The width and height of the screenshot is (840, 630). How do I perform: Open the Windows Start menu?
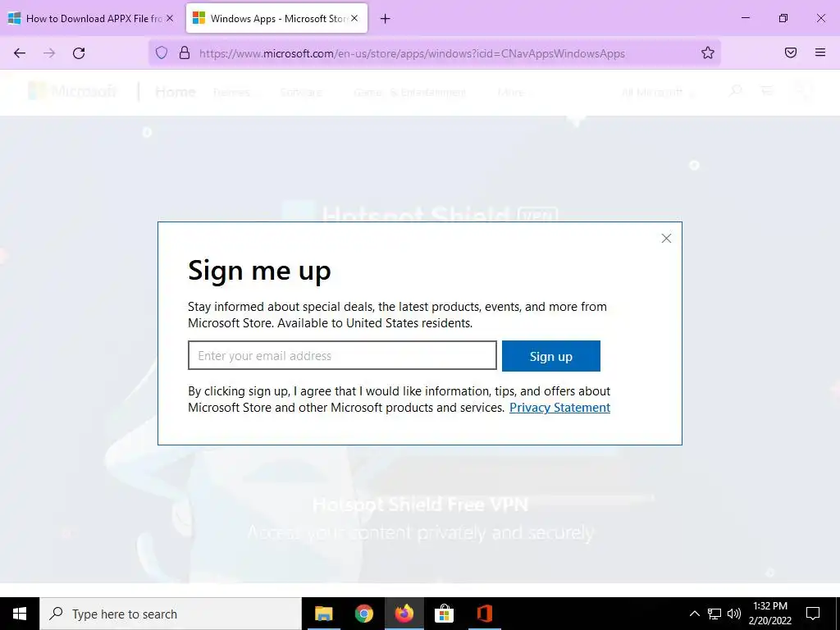20,614
